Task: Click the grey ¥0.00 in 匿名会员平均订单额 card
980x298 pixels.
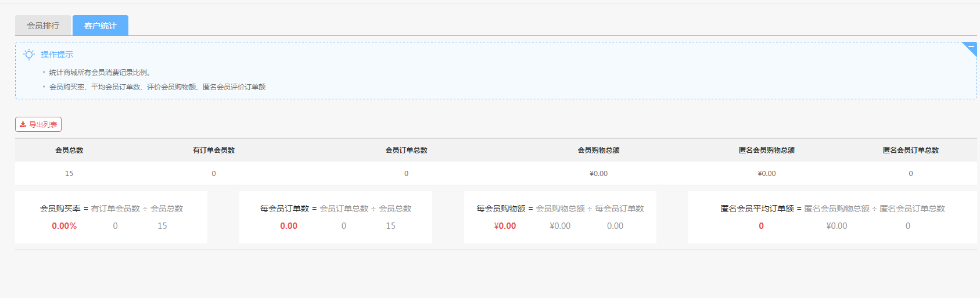Action: (x=837, y=226)
